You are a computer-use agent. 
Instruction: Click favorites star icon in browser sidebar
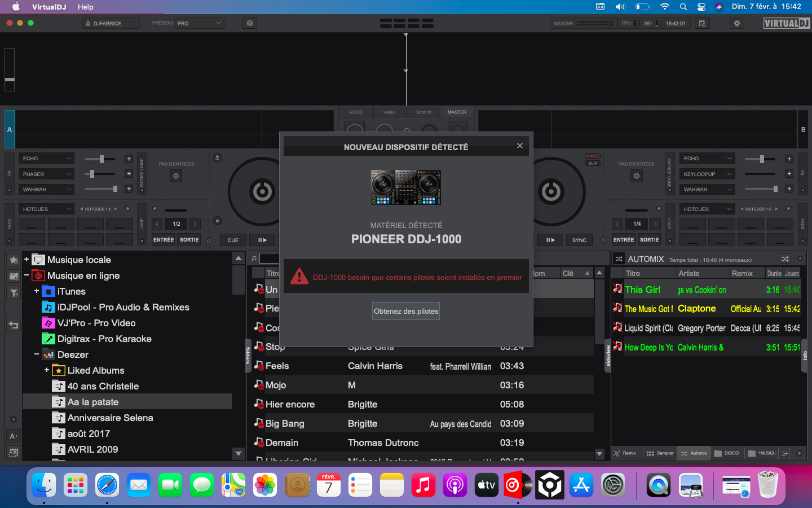(x=14, y=260)
